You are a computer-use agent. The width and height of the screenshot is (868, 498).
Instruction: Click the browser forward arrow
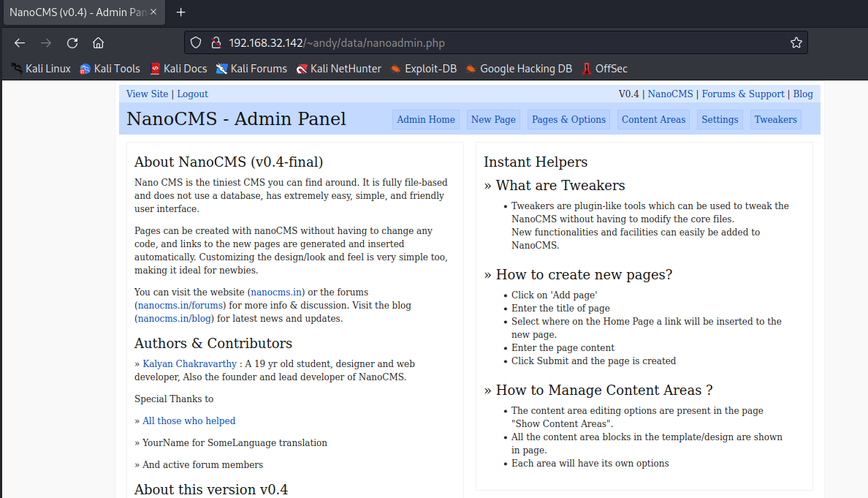46,42
